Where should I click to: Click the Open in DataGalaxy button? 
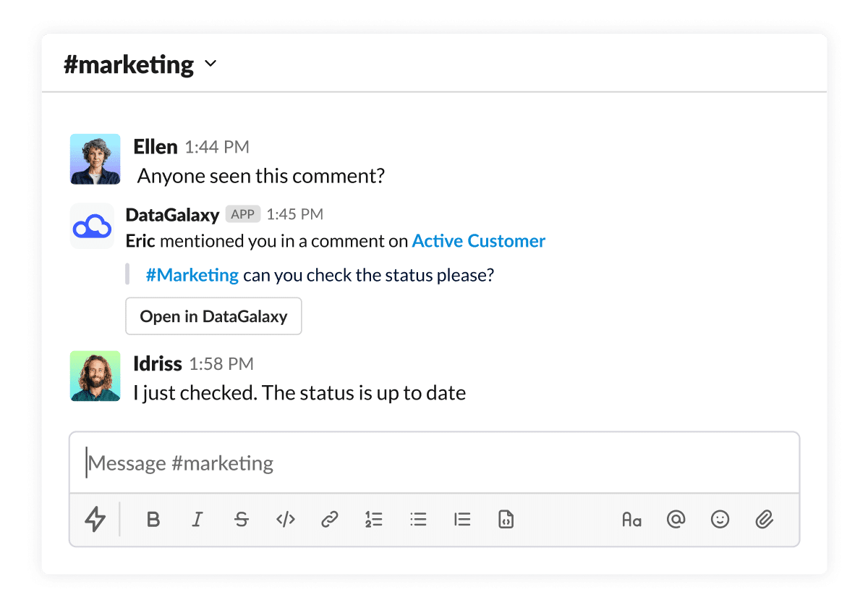point(213,316)
